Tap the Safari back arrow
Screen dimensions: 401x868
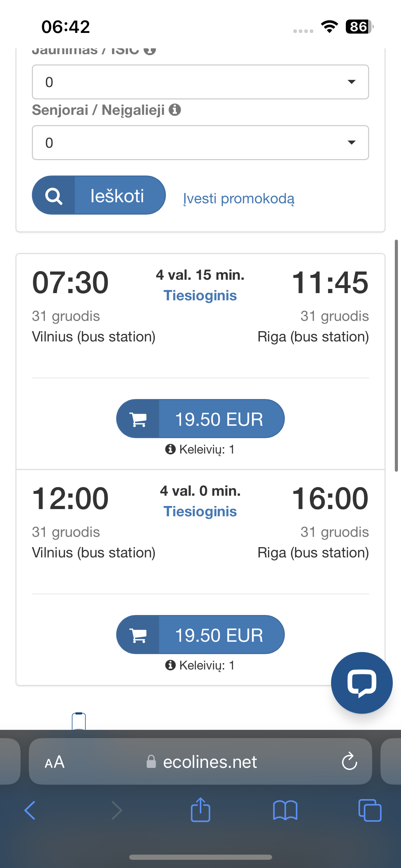point(30,810)
